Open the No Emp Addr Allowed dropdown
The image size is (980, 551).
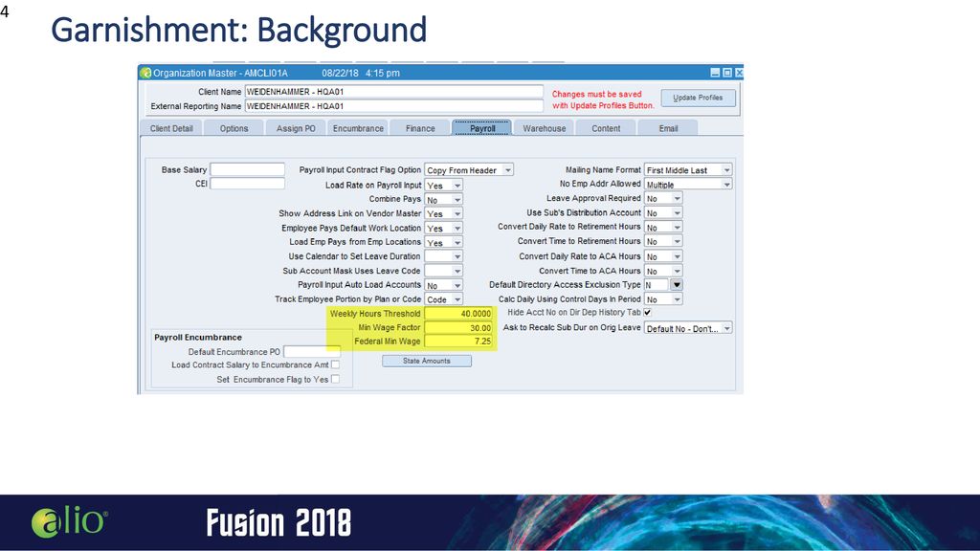click(x=688, y=185)
